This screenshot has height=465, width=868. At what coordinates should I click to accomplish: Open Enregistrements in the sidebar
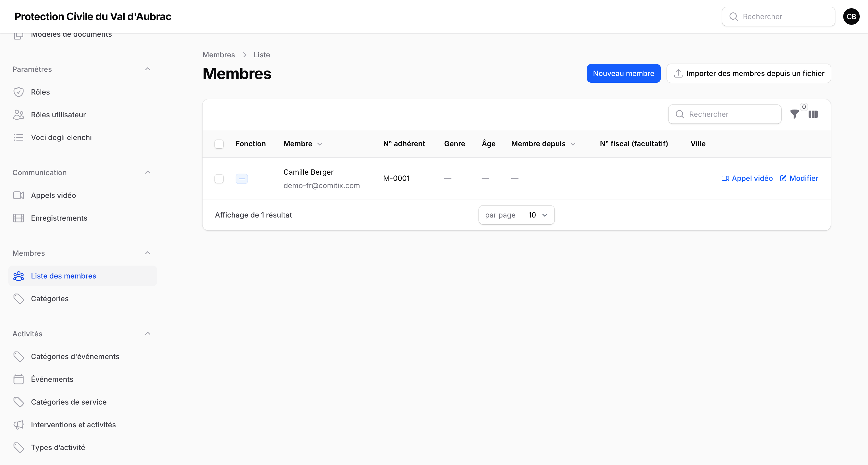coord(83,218)
